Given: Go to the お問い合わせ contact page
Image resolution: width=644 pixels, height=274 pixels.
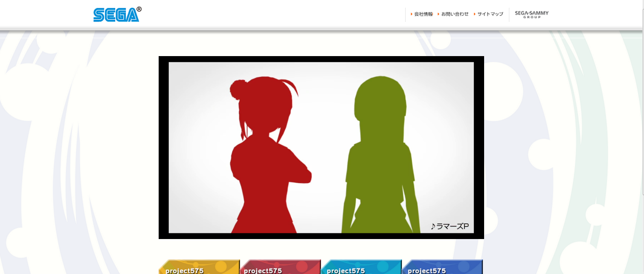Looking at the screenshot, I should click(x=455, y=14).
